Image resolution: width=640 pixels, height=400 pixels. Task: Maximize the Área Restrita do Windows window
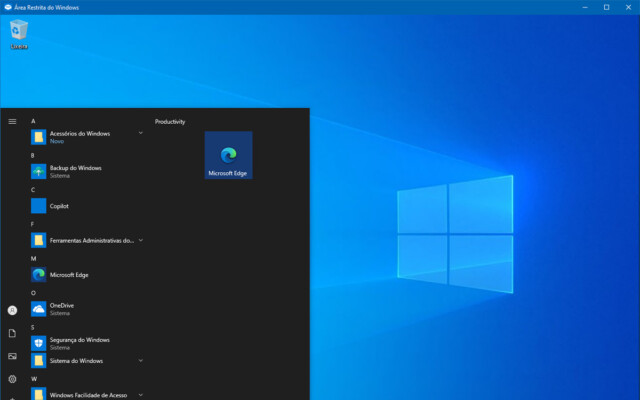(x=607, y=7)
